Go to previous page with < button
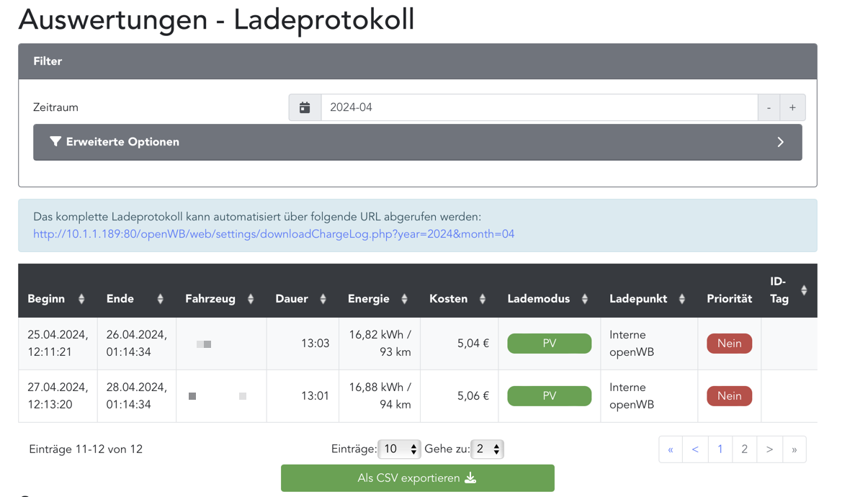Viewport: 868px width, 497px height. (x=695, y=449)
